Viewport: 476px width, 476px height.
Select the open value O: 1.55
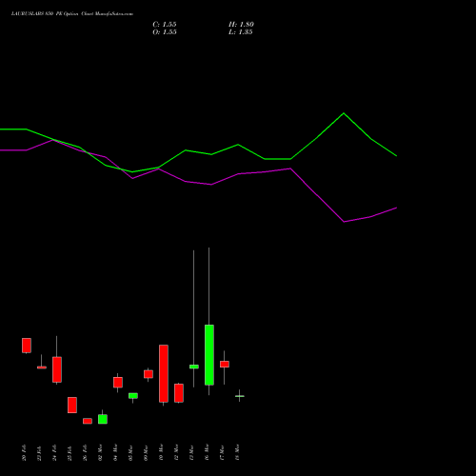[165, 32]
